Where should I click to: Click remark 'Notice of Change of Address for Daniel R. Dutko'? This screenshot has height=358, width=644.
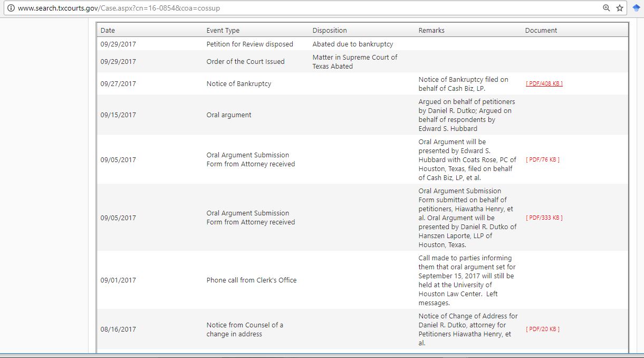(468, 329)
